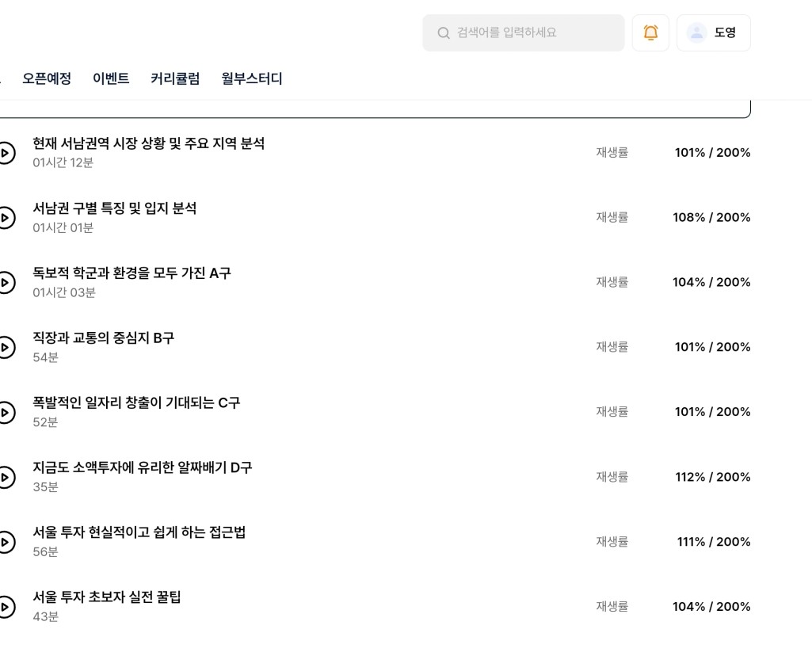Play lecture 서울 투자 현실적이고 쉽게 하는 접근법
Viewport: 812px width, 656px height.
(x=6, y=542)
